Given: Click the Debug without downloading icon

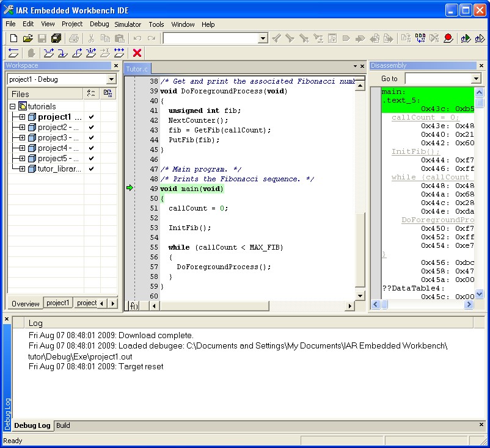Looking at the screenshot, I should tap(480, 38).
